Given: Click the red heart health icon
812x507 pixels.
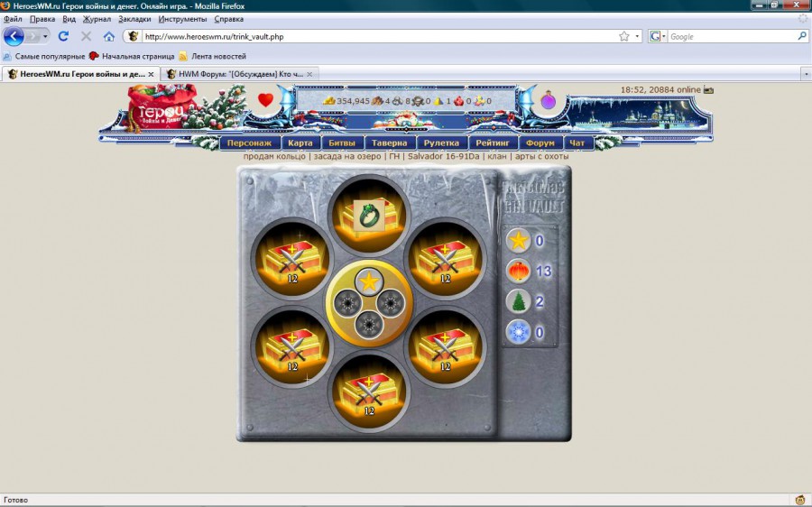Looking at the screenshot, I should pyautogui.click(x=265, y=99).
